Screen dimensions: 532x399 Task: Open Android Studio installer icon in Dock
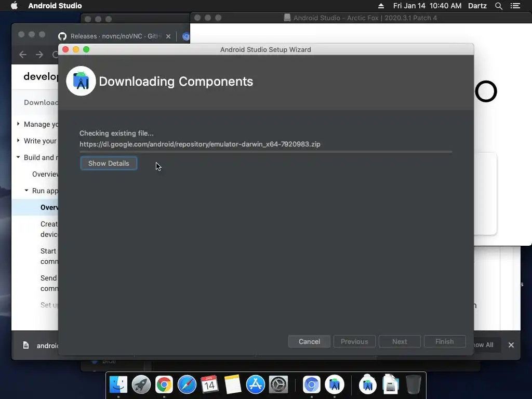368,385
